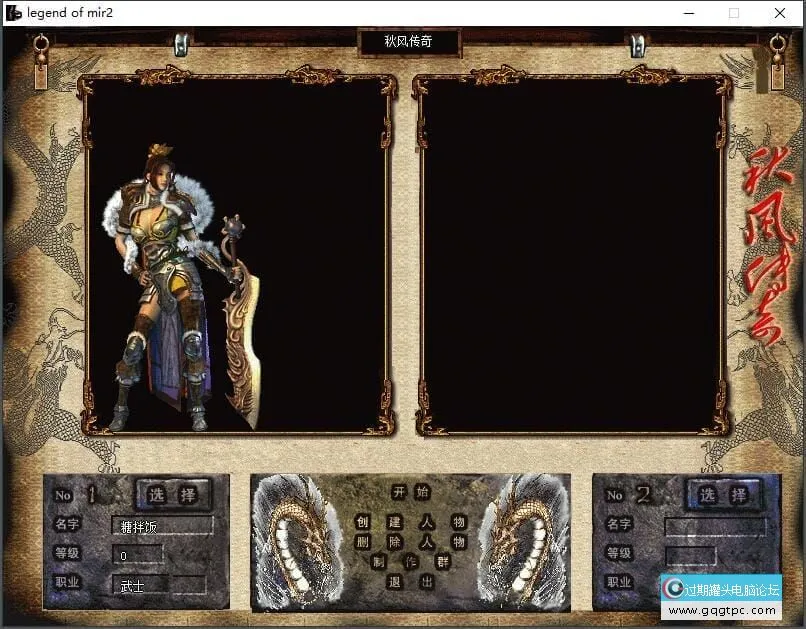Click the 开始 (Start) button

click(410, 492)
